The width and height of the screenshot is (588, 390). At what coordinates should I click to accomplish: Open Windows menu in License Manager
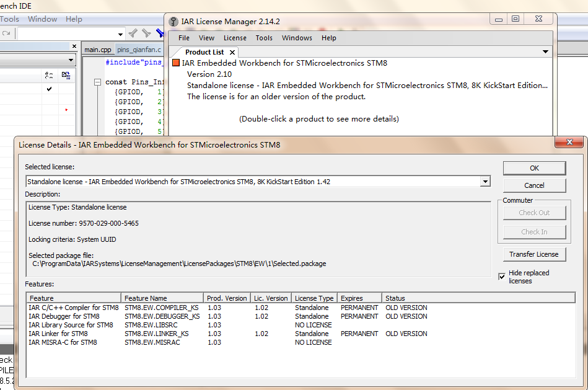297,38
